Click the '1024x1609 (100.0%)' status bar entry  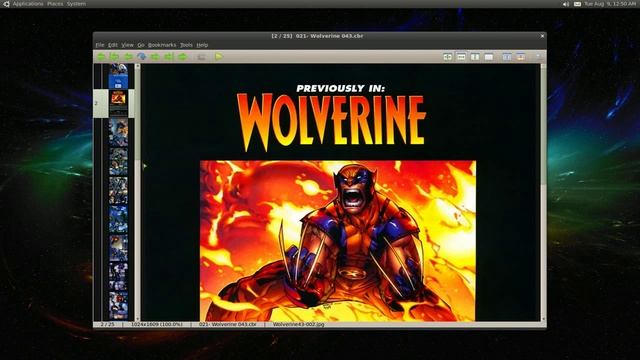[x=157, y=324]
